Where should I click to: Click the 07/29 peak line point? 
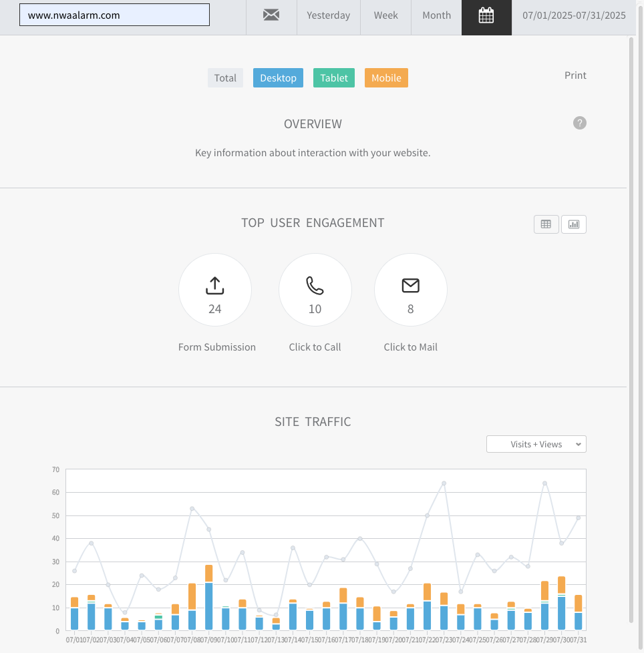pos(544,483)
